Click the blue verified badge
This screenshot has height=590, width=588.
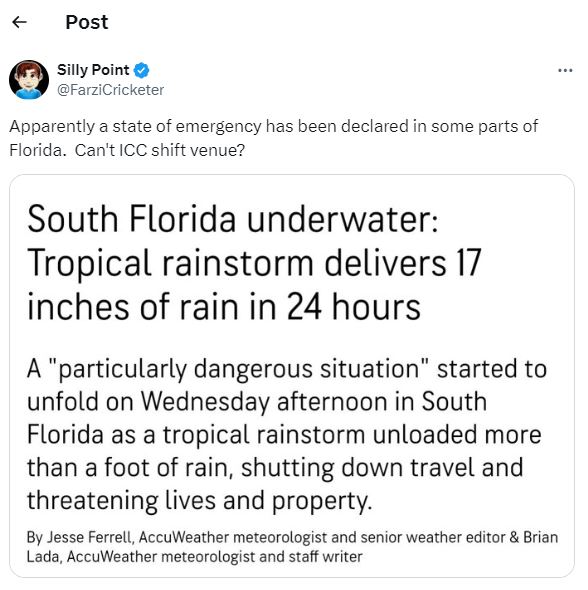(141, 70)
